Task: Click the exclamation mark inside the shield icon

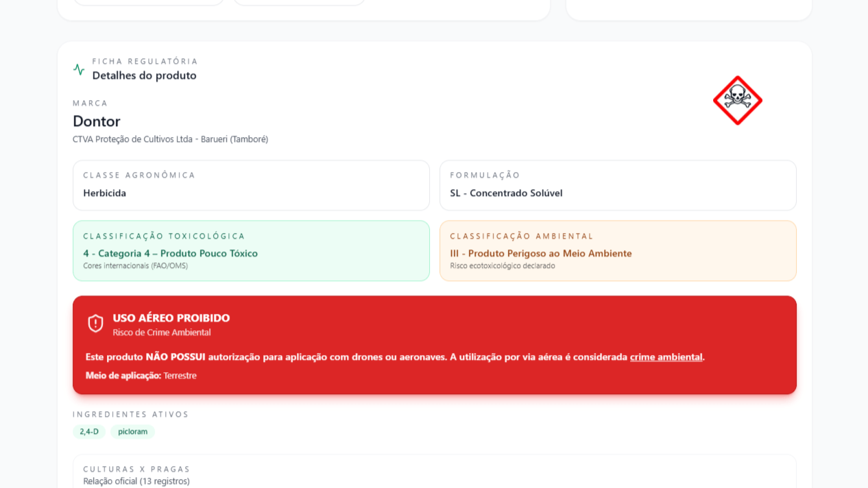Action: [94, 321]
